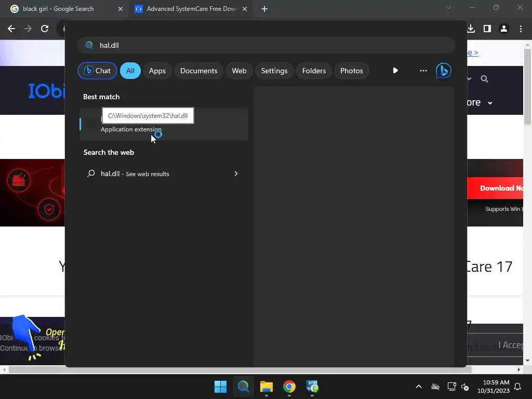The width and height of the screenshot is (532, 399).
Task: Switch to the Web search filter
Action: pos(239,71)
